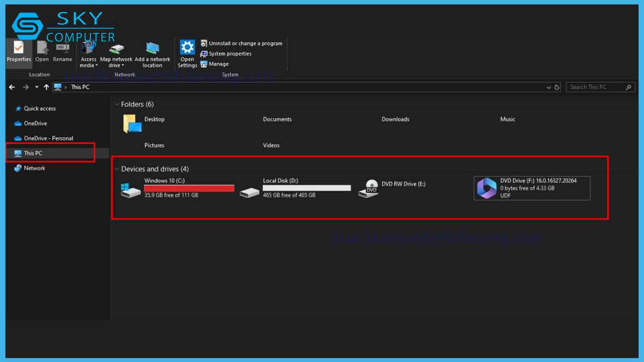Click Uninstall or change a program

(x=245, y=44)
